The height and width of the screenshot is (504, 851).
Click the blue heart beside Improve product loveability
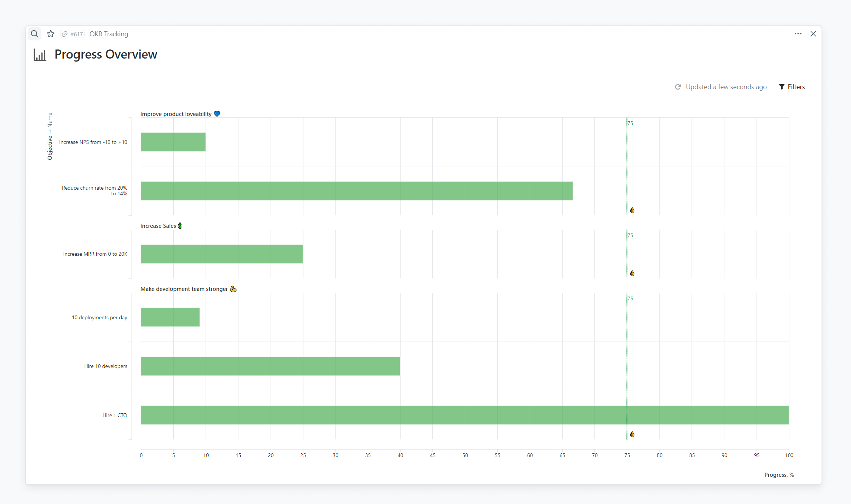(x=217, y=114)
